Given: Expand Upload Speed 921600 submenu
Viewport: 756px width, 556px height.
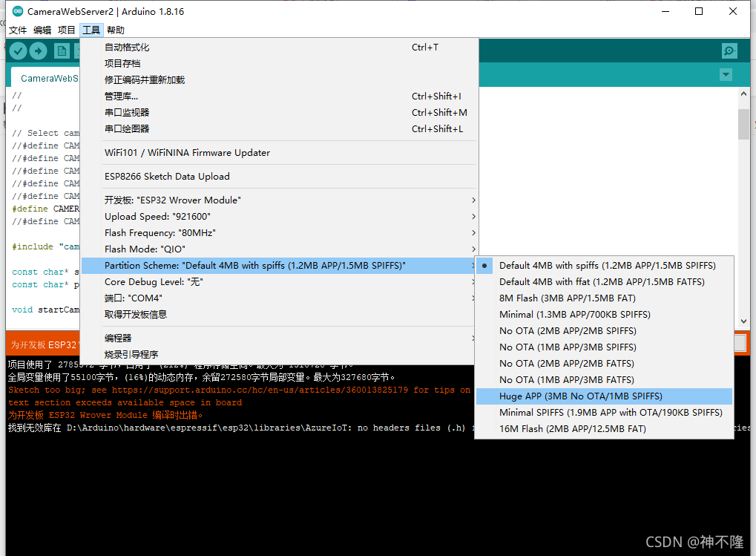Looking at the screenshot, I should 279,217.
